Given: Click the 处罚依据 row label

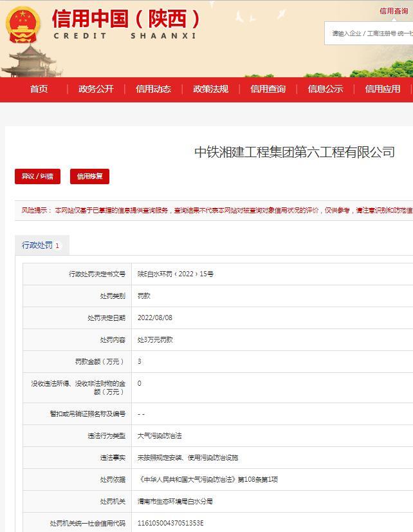Looking at the screenshot, I should pyautogui.click(x=113, y=479).
